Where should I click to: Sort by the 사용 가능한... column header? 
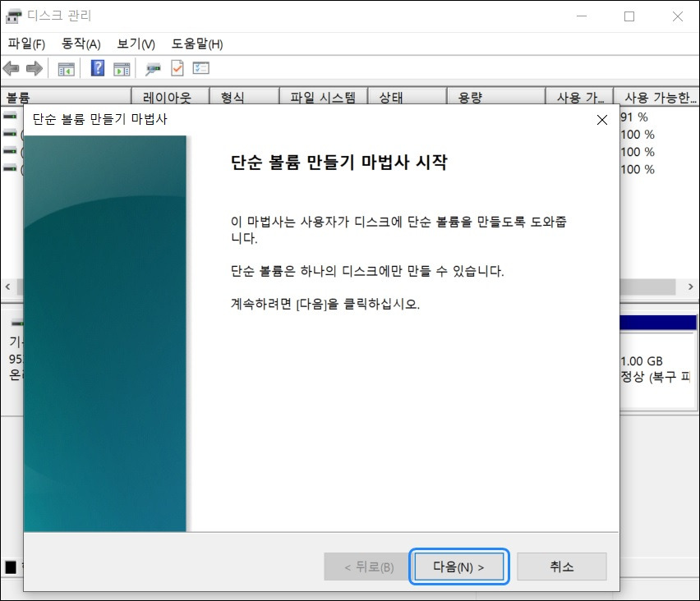656,96
